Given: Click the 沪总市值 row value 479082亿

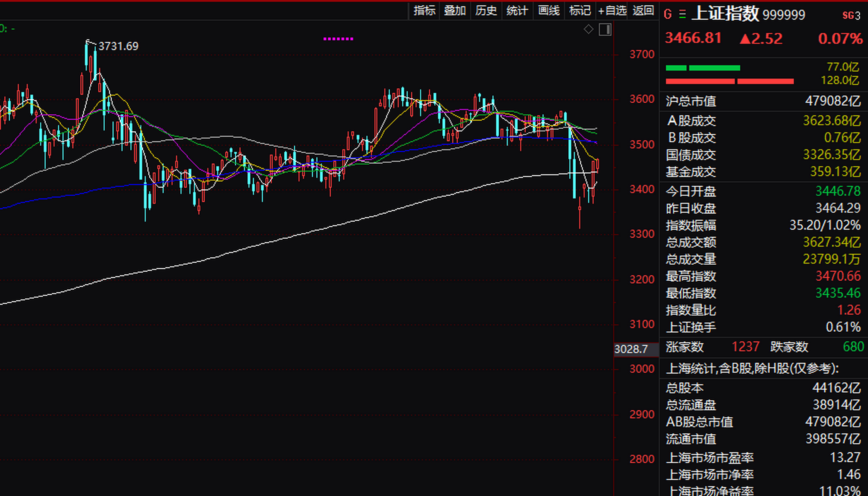Looking at the screenshot, I should click(833, 101).
